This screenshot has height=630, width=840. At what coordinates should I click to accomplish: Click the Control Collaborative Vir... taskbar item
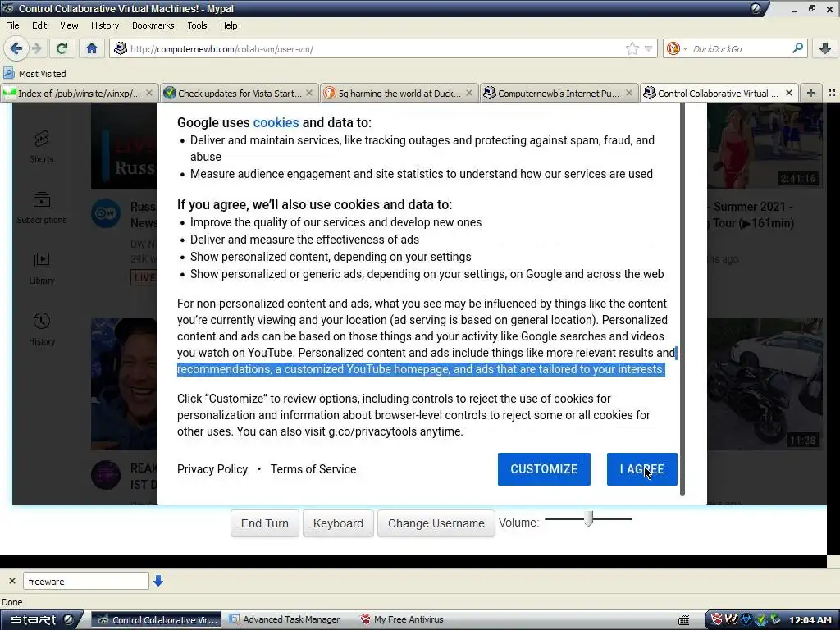click(156, 620)
